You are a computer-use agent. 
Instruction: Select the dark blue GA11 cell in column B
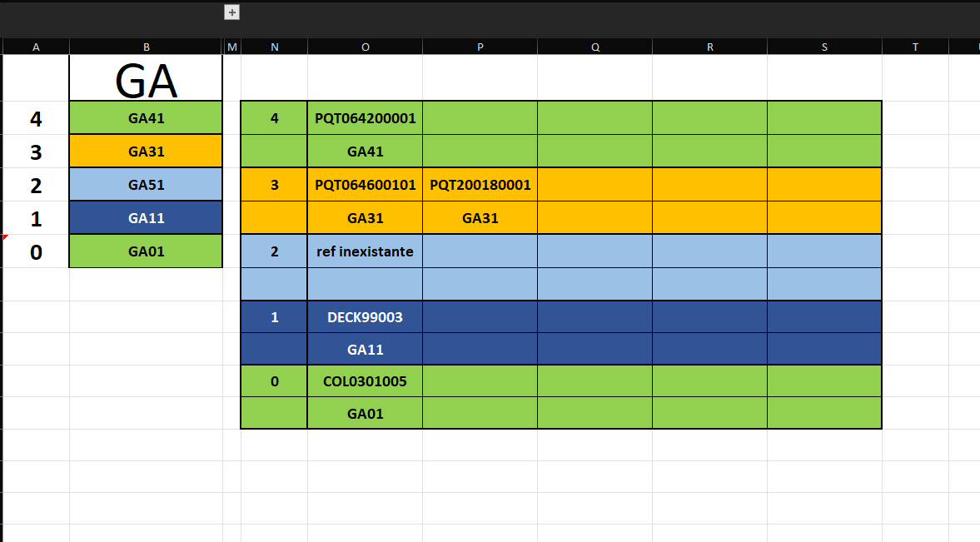[x=146, y=218]
